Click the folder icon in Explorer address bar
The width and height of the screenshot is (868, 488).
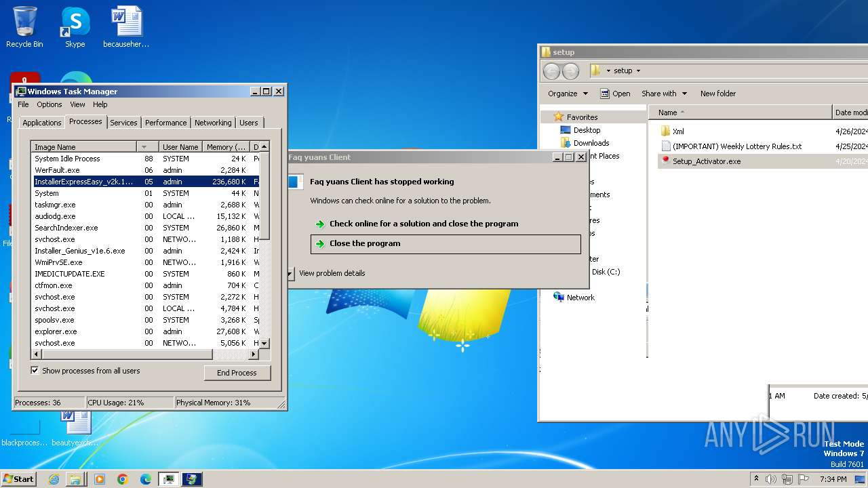point(595,70)
